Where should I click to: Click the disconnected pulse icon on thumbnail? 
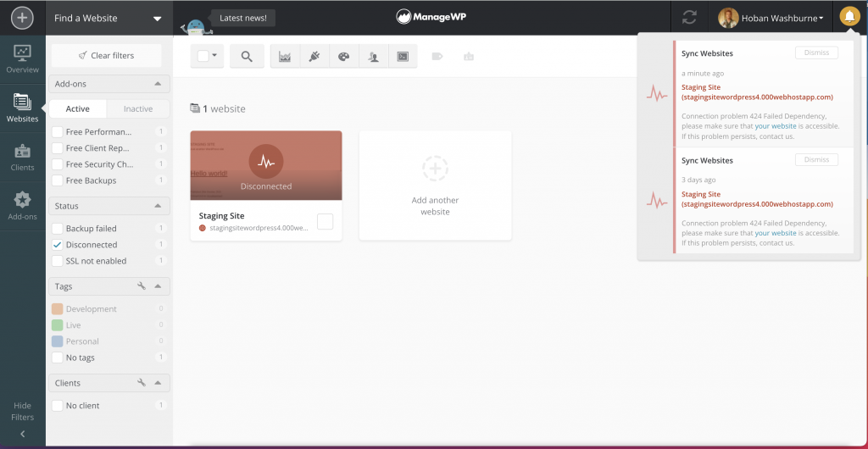[x=266, y=162]
